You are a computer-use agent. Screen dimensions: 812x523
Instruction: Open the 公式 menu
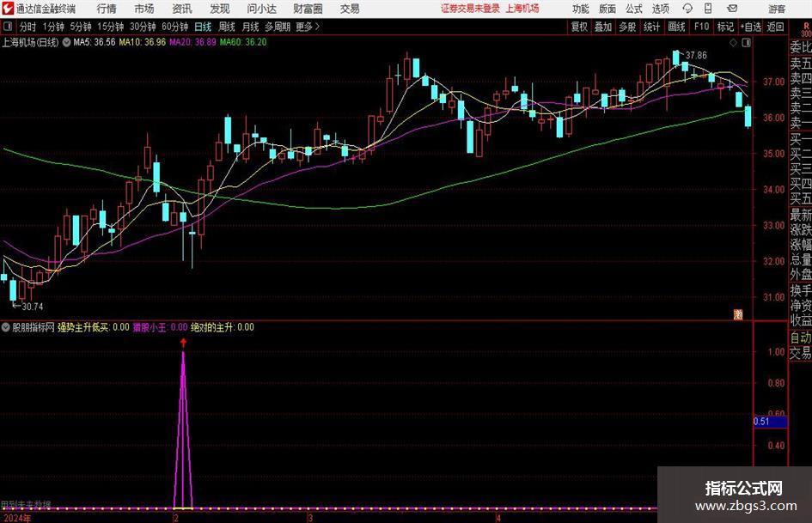click(x=633, y=9)
